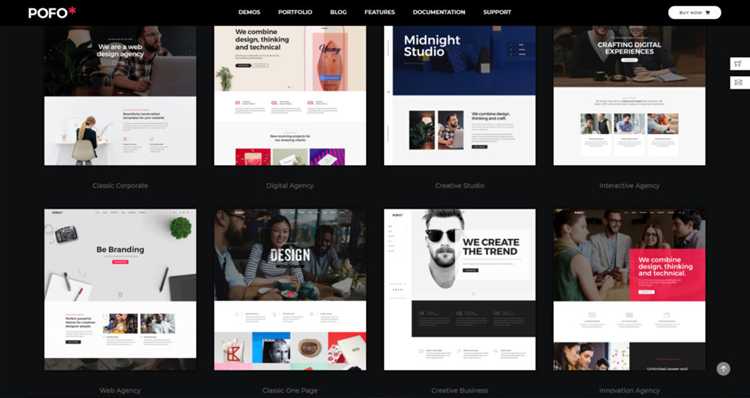Viewport: 750px width, 398px height.
Task: Open the Portfolio menu
Action: pos(295,12)
